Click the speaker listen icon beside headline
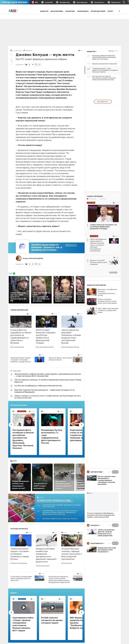129x644 pixels. (11, 55)
